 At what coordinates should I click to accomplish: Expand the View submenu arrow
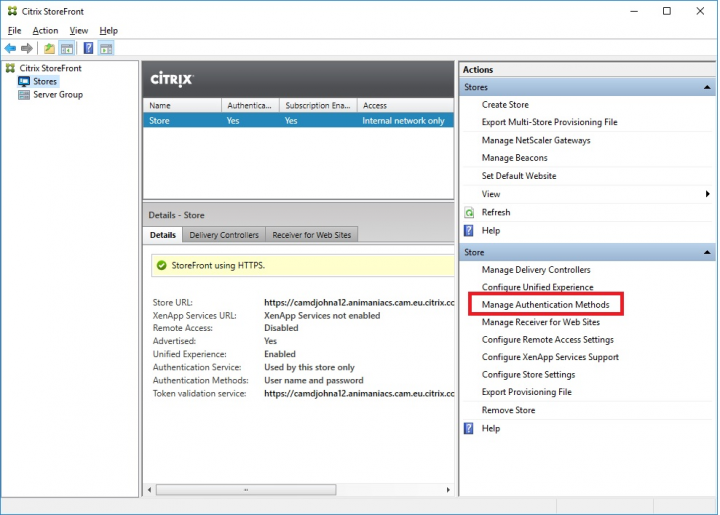tap(708, 195)
